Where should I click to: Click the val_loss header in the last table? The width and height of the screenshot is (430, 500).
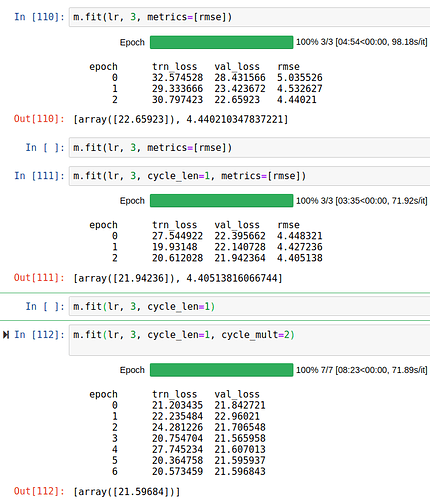point(237,394)
